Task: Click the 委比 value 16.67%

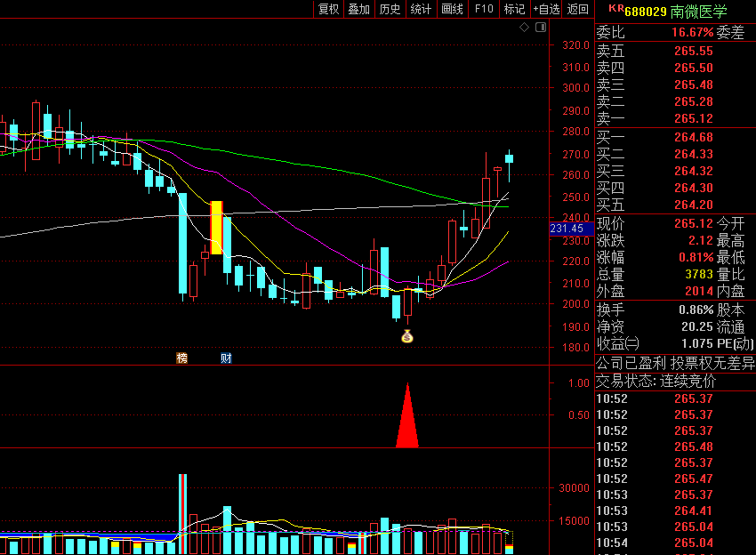Action: [x=692, y=32]
